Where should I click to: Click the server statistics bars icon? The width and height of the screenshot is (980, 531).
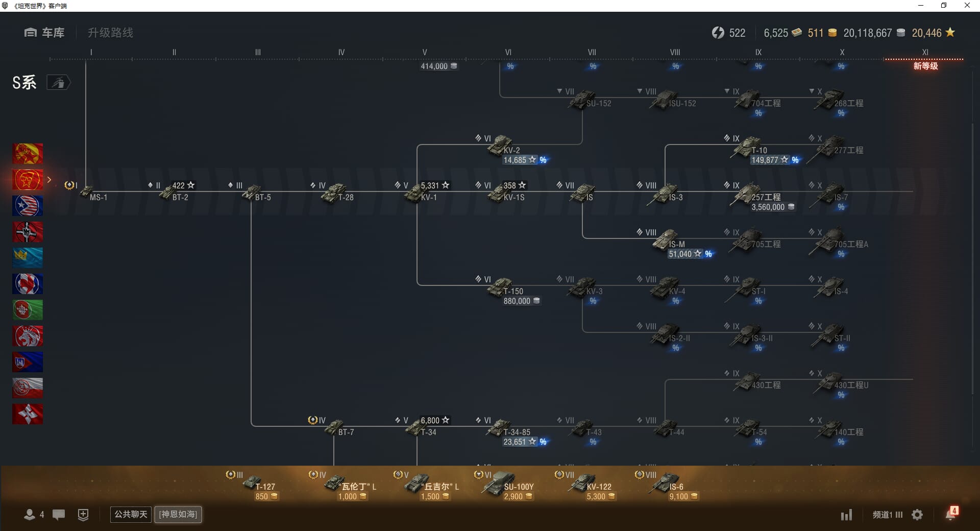point(846,515)
